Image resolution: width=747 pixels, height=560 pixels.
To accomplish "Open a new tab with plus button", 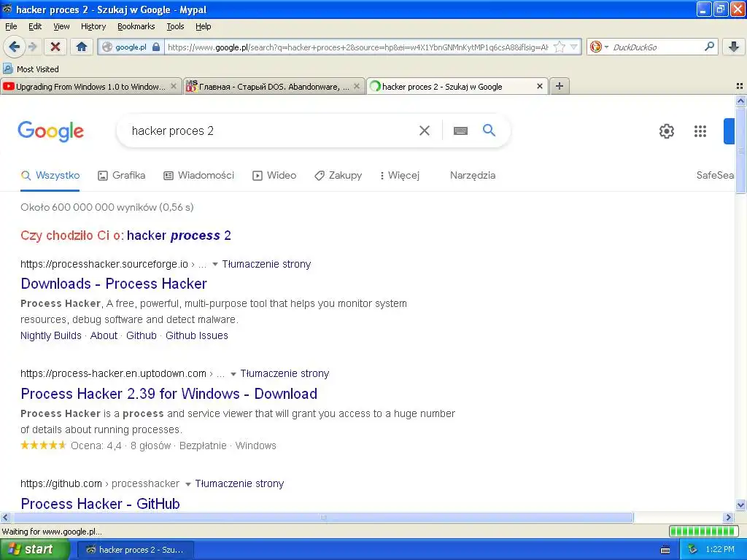I will point(560,86).
